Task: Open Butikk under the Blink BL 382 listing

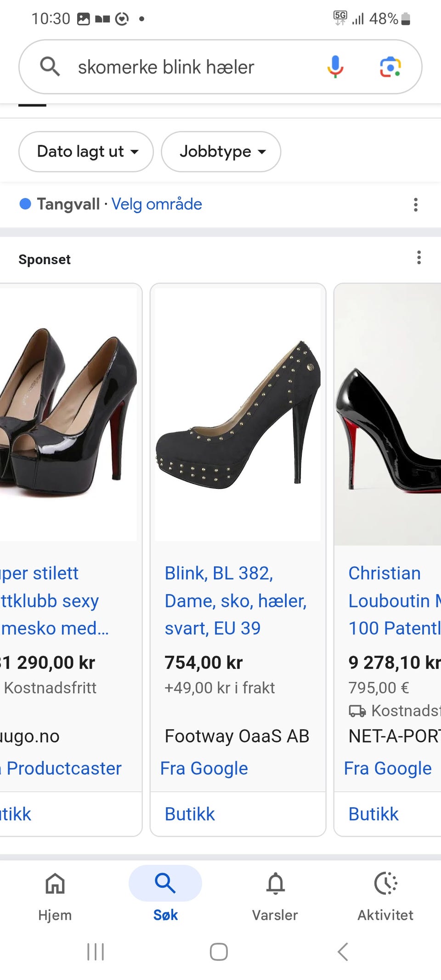Action: 189,813
